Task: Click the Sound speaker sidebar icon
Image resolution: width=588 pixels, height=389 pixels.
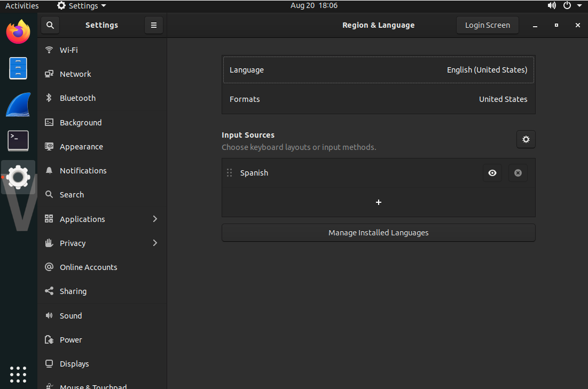Action: point(49,315)
